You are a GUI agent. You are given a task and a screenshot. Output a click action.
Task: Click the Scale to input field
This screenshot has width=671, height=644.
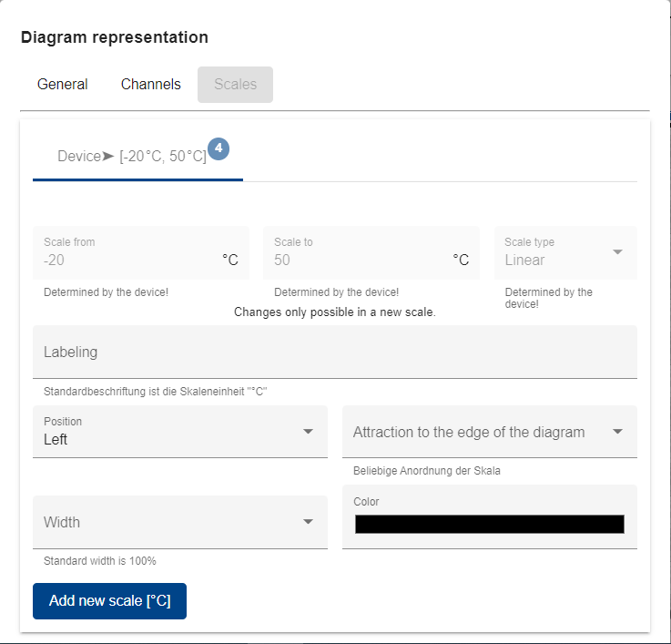pyautogui.click(x=360, y=260)
